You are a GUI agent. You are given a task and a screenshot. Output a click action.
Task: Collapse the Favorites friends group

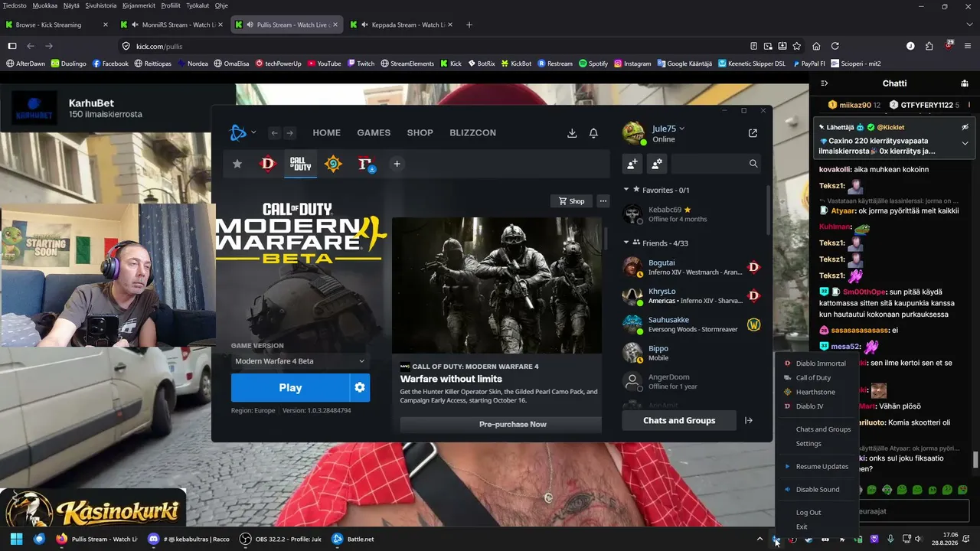(x=626, y=190)
